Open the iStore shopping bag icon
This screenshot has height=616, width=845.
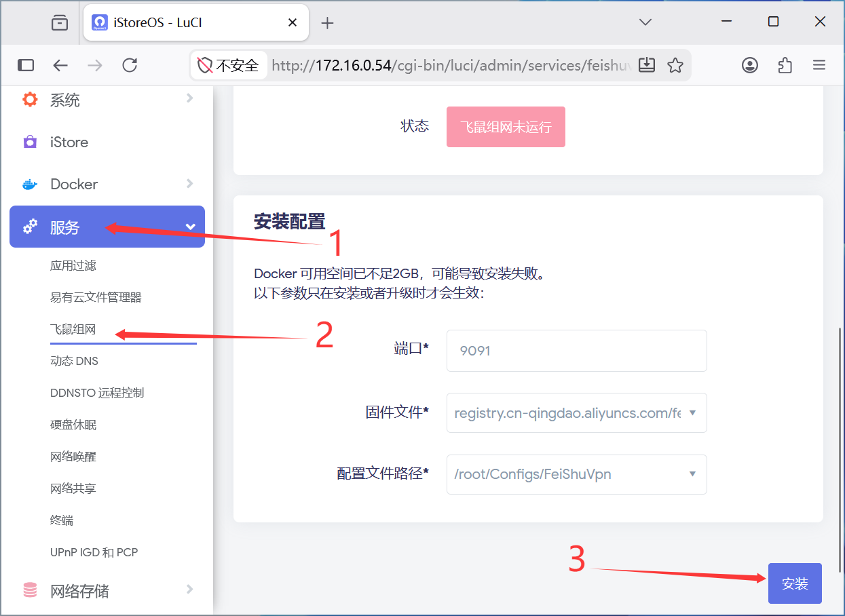30,142
